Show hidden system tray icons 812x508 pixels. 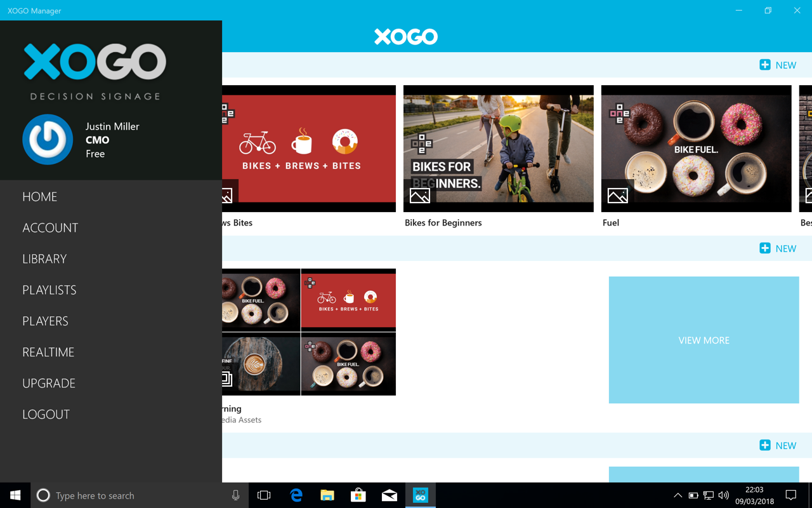tap(678, 495)
